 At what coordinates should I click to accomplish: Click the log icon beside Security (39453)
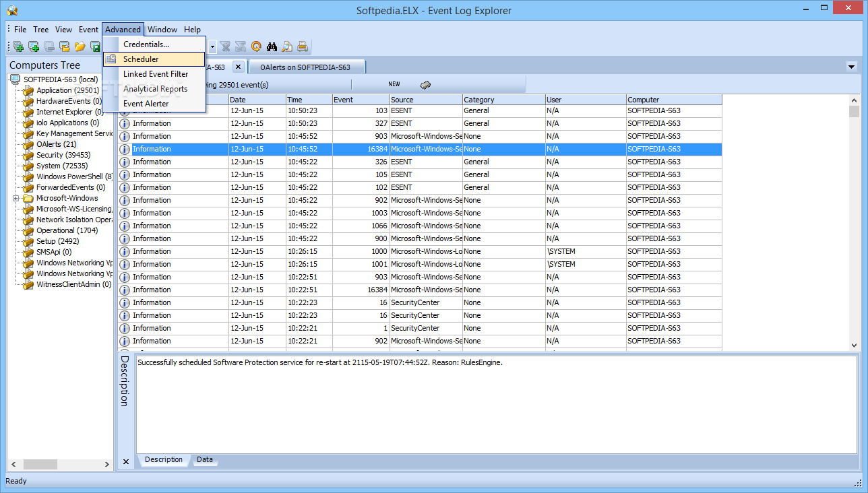pos(28,156)
